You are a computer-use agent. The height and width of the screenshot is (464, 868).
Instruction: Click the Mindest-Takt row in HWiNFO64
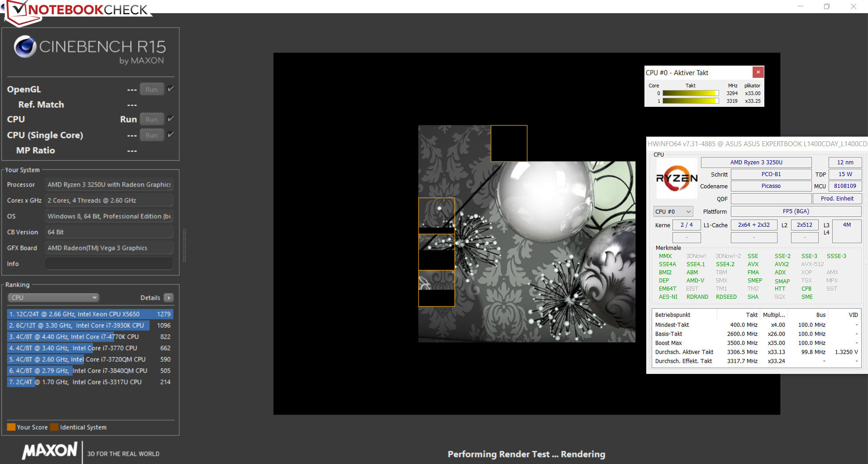click(756, 325)
